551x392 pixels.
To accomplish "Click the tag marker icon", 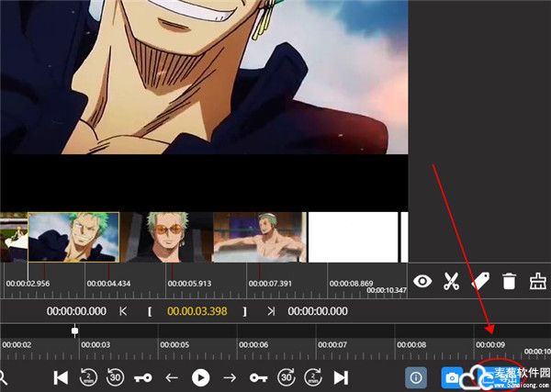I will 479,282.
